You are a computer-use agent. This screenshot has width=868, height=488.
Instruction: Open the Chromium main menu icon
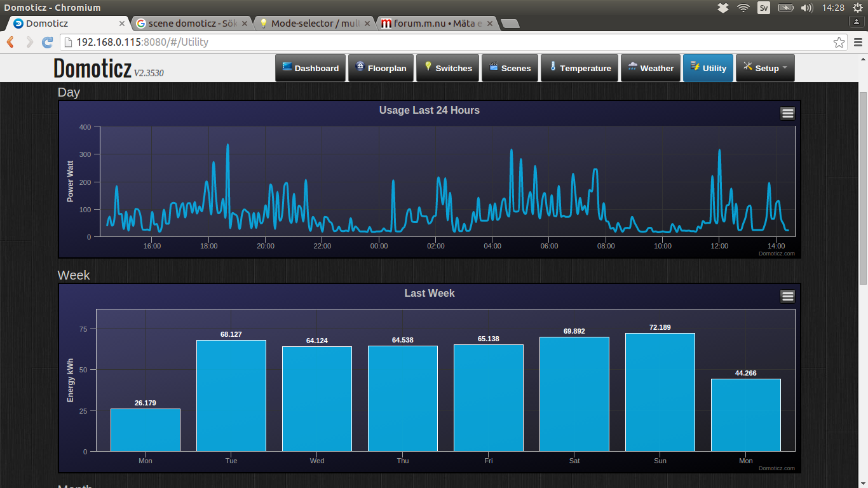click(x=858, y=43)
